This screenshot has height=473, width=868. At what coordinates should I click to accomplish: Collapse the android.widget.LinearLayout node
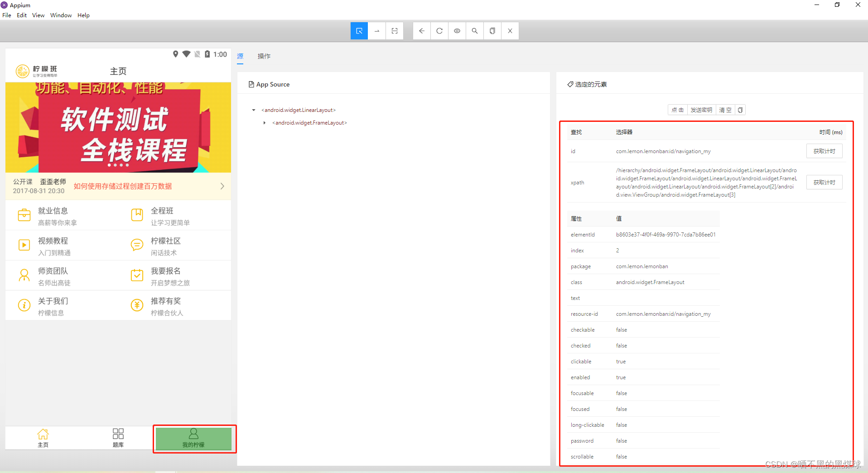coord(254,110)
